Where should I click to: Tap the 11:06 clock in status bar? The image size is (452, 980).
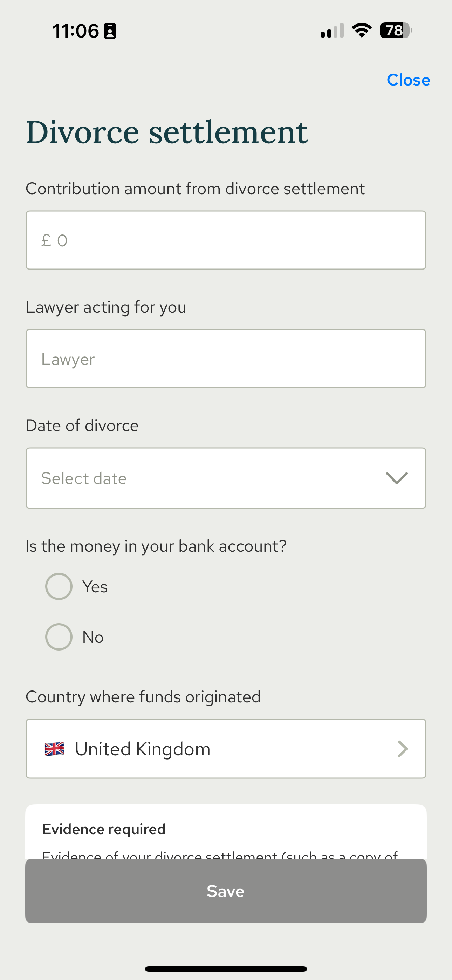point(76,31)
